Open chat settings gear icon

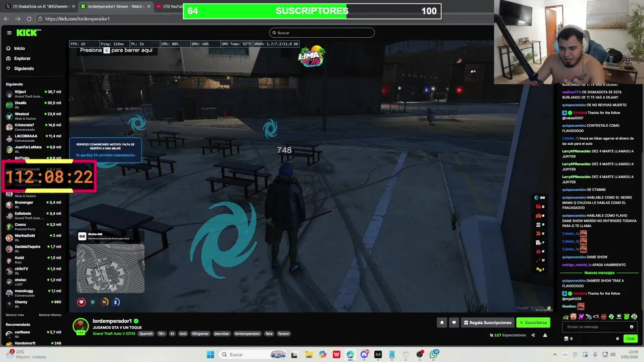point(617,339)
